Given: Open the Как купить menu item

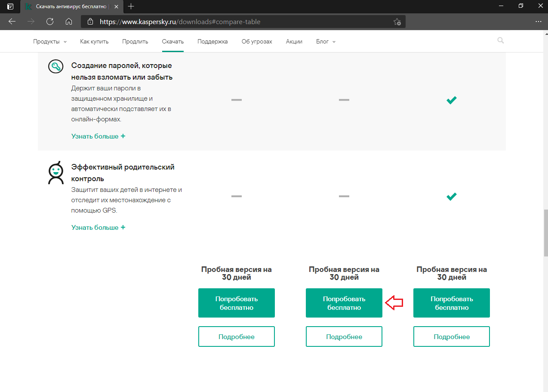Looking at the screenshot, I should coord(94,41).
